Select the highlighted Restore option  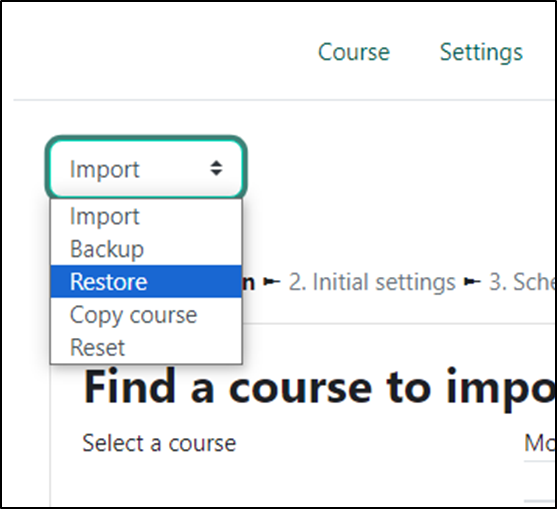[146, 281]
